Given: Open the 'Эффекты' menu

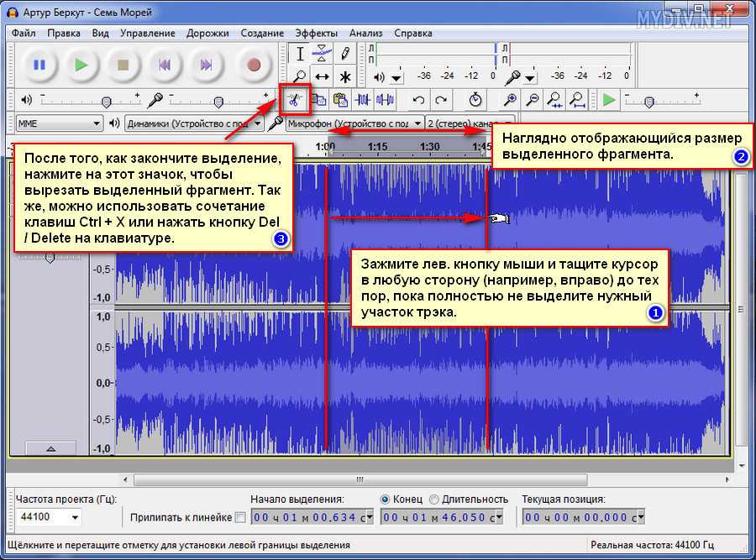Looking at the screenshot, I should [x=316, y=33].
